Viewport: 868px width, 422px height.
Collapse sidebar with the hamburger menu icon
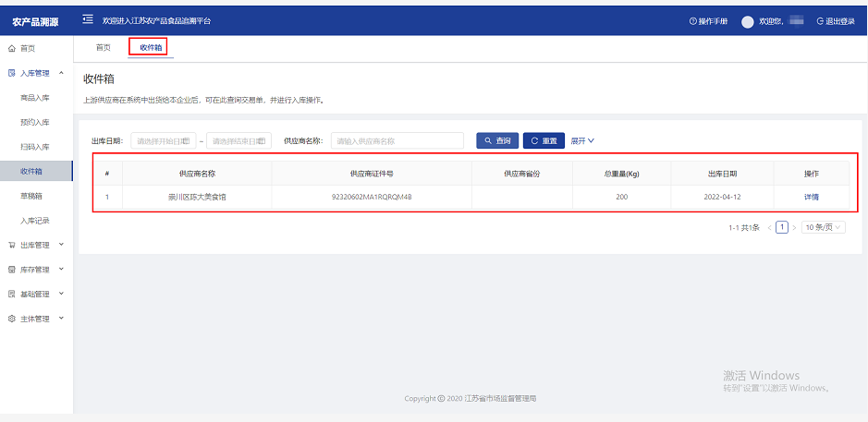pos(88,20)
